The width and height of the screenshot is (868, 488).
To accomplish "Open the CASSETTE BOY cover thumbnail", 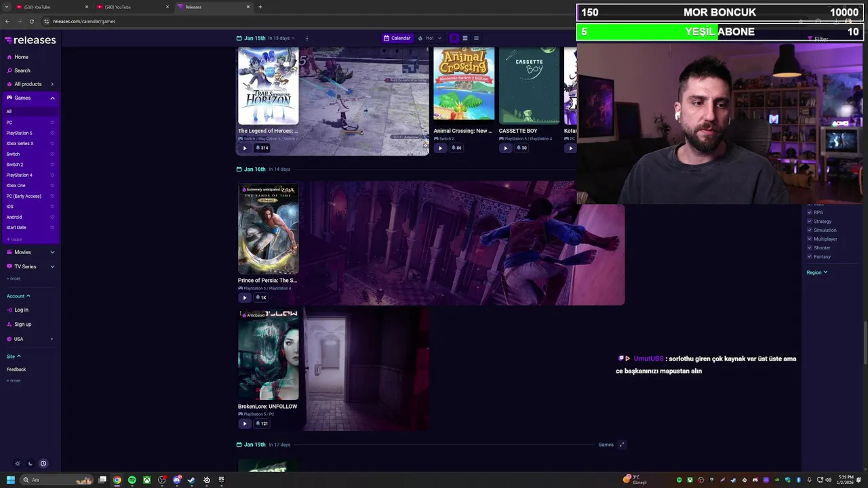I will [x=530, y=85].
